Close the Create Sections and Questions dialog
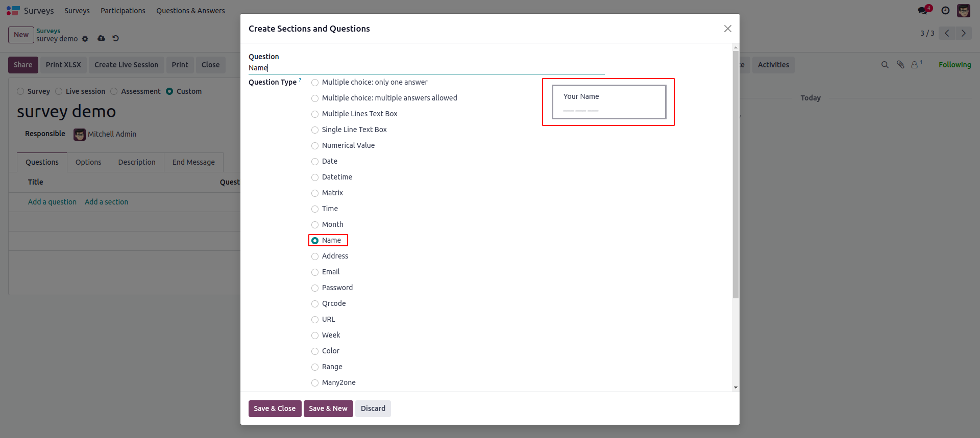Screen dimensions: 980x438 [x=727, y=29]
